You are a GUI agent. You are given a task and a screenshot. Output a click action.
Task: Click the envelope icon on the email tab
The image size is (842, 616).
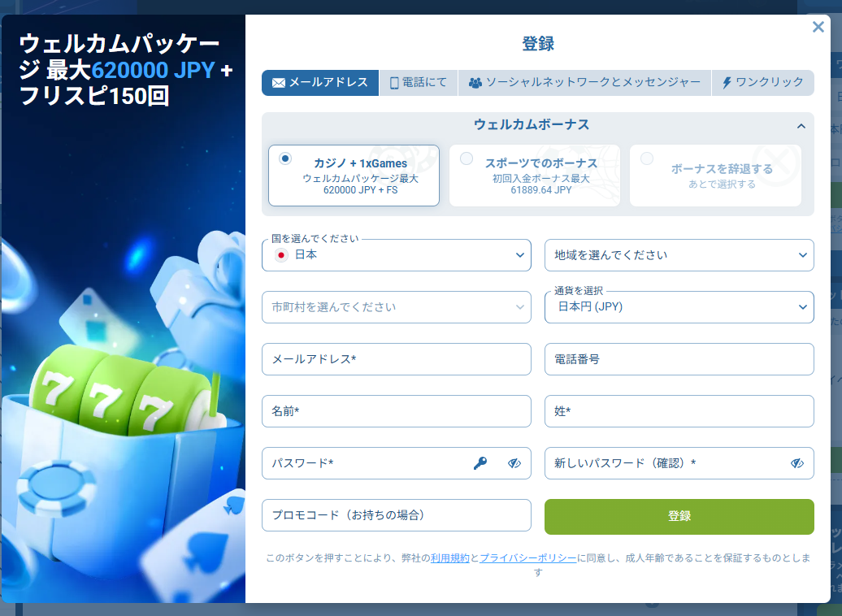pos(279,83)
